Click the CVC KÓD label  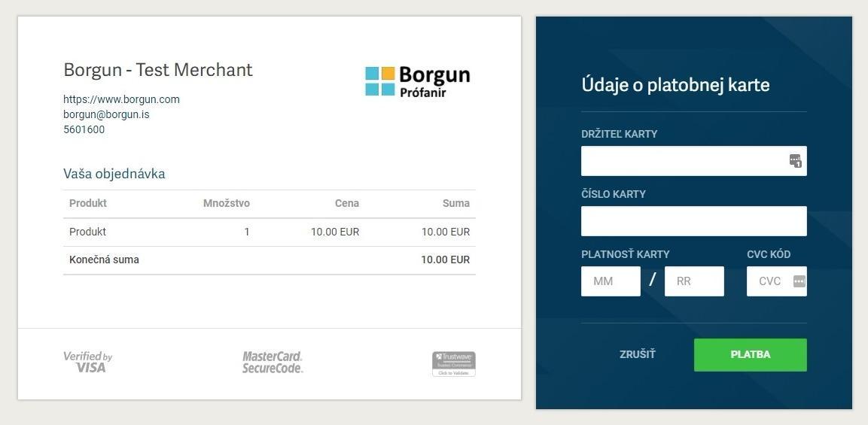769,254
